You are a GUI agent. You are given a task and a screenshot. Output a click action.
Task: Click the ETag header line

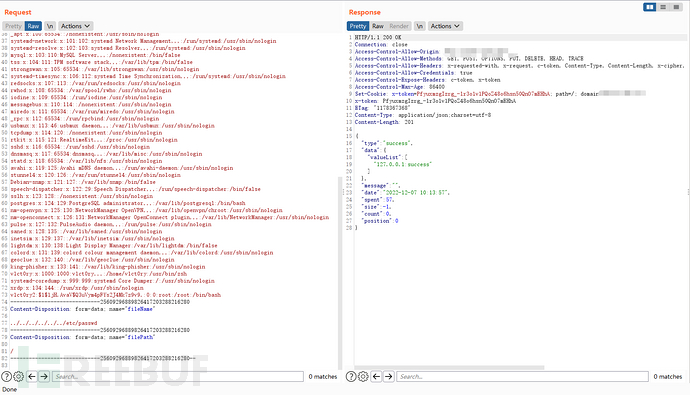click(382, 108)
